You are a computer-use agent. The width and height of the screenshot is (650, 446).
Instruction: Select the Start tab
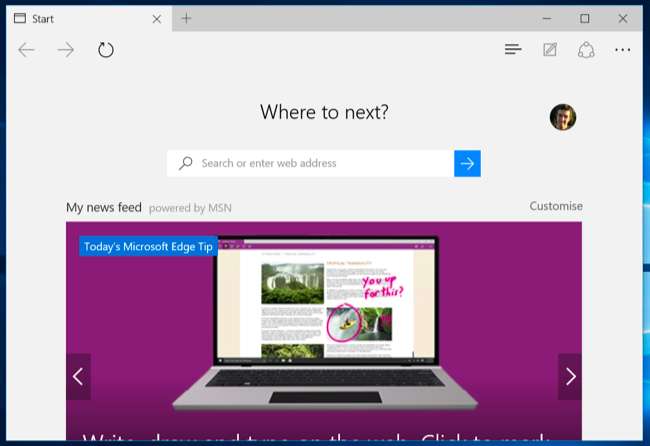[89, 19]
